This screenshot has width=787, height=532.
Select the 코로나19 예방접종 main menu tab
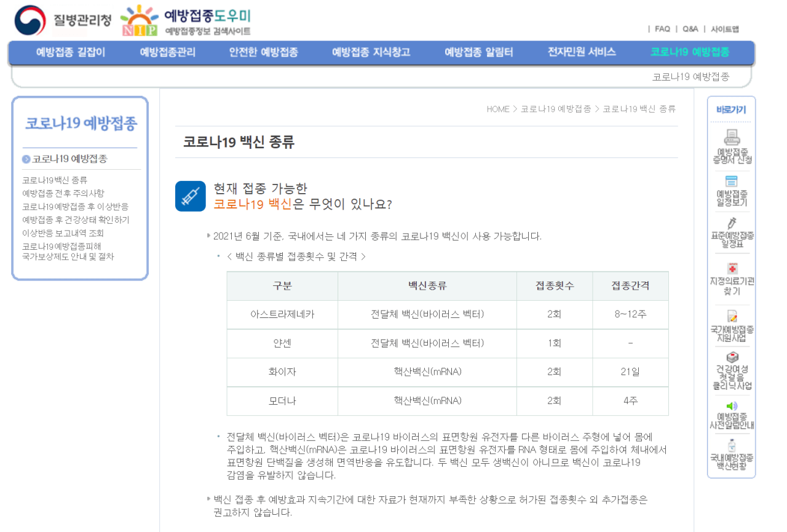tap(690, 52)
